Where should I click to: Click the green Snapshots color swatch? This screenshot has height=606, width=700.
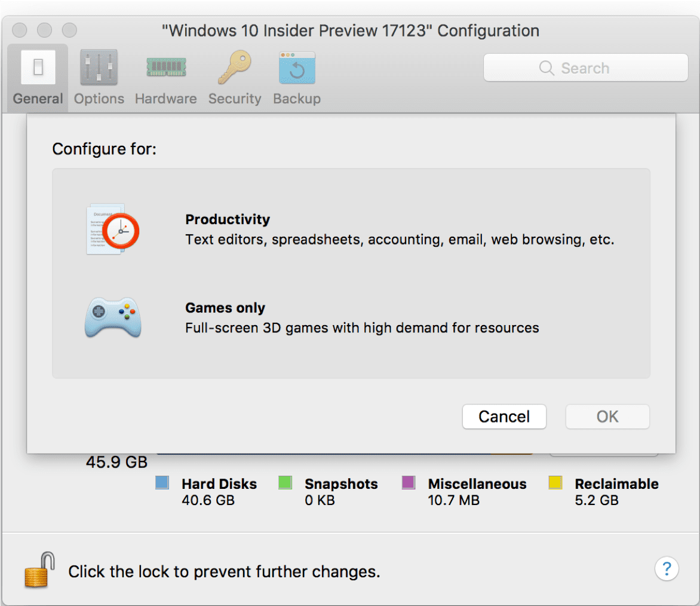coord(285,482)
